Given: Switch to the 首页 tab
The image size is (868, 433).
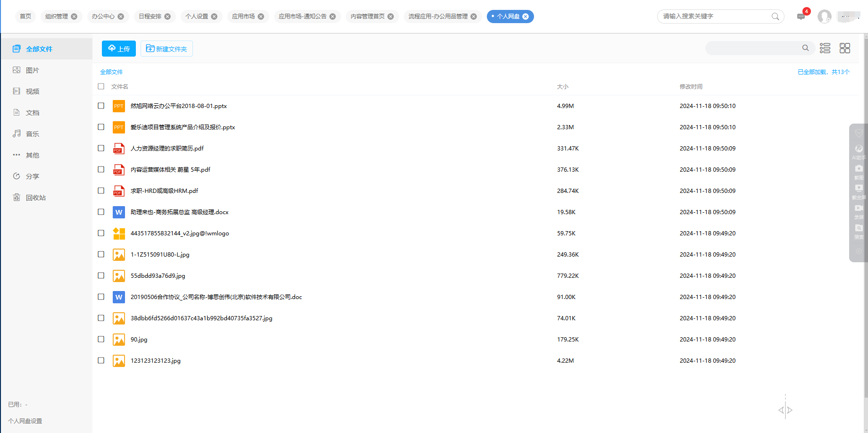Looking at the screenshot, I should click(25, 17).
